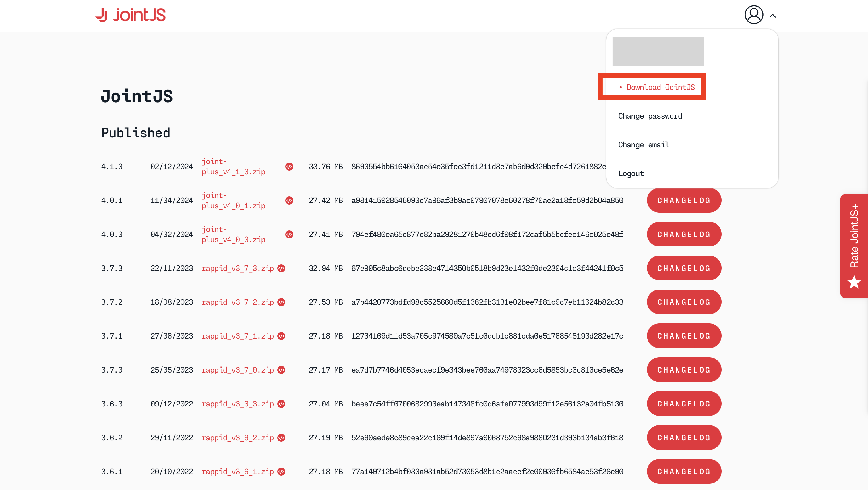This screenshot has height=490, width=868.
Task: Click the JointJS page heading
Action: point(137,96)
